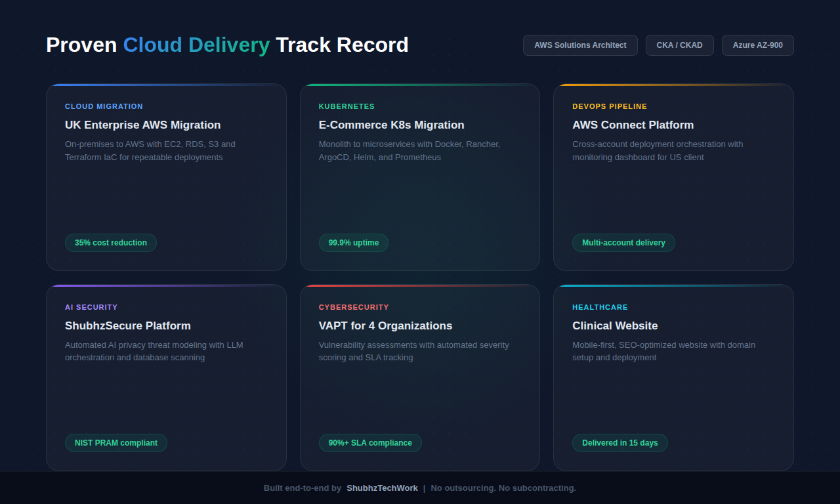Open the UK Enterprise AWS Migration title
This screenshot has width=840, height=504.
[x=142, y=125]
